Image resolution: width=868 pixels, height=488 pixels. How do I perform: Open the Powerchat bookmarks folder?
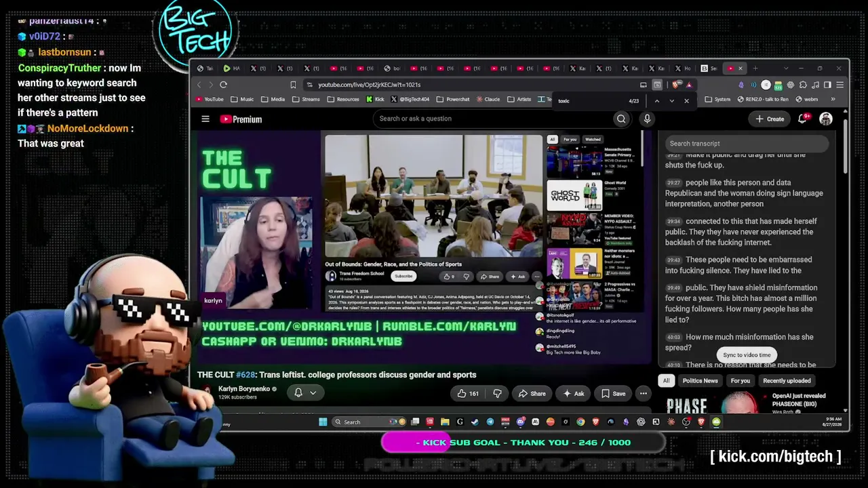[454, 100]
